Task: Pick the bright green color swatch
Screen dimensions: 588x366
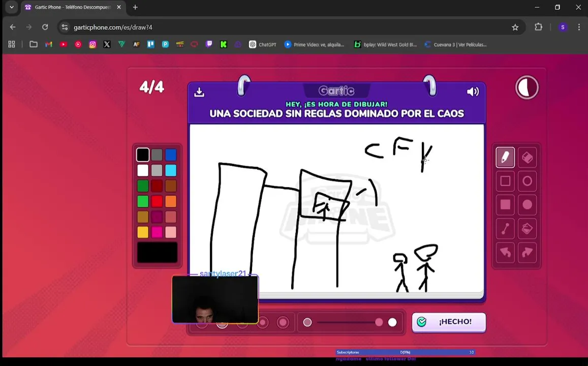Action: pyautogui.click(x=143, y=201)
